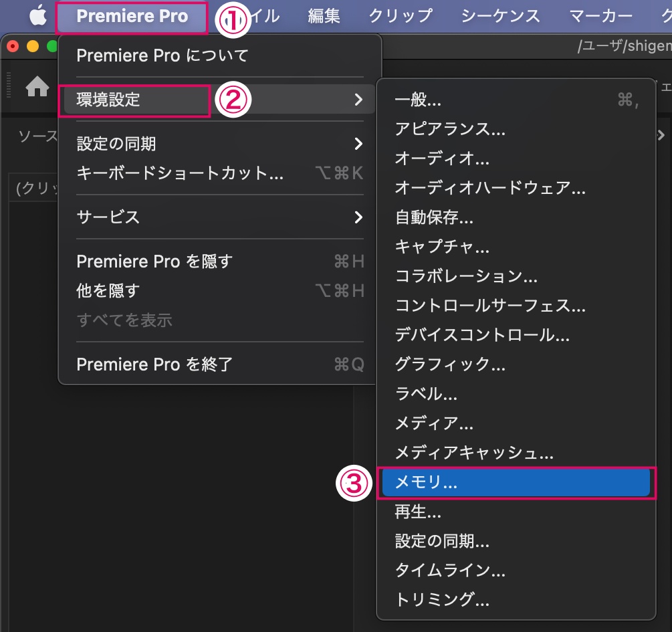
Task: Open 設定の同期... in preferences submenu
Action: [x=516, y=541]
